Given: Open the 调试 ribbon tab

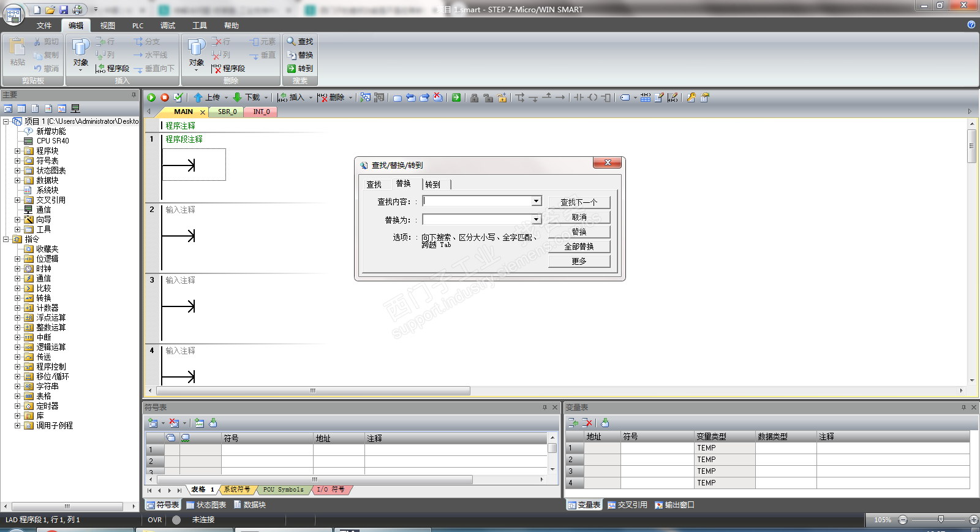Looking at the screenshot, I should pyautogui.click(x=168, y=25).
